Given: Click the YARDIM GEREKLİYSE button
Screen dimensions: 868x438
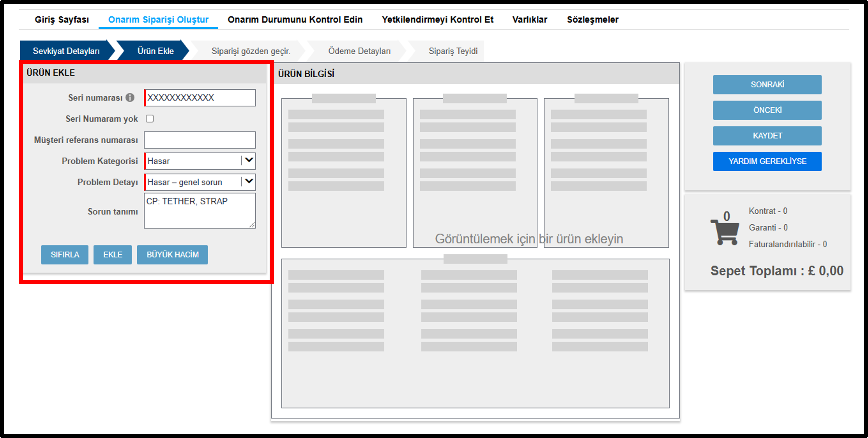Looking at the screenshot, I should [x=767, y=161].
